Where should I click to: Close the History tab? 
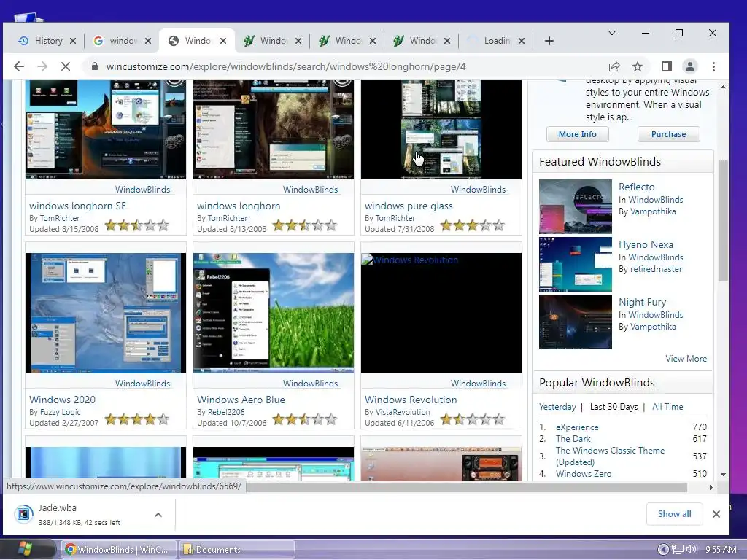tap(73, 41)
